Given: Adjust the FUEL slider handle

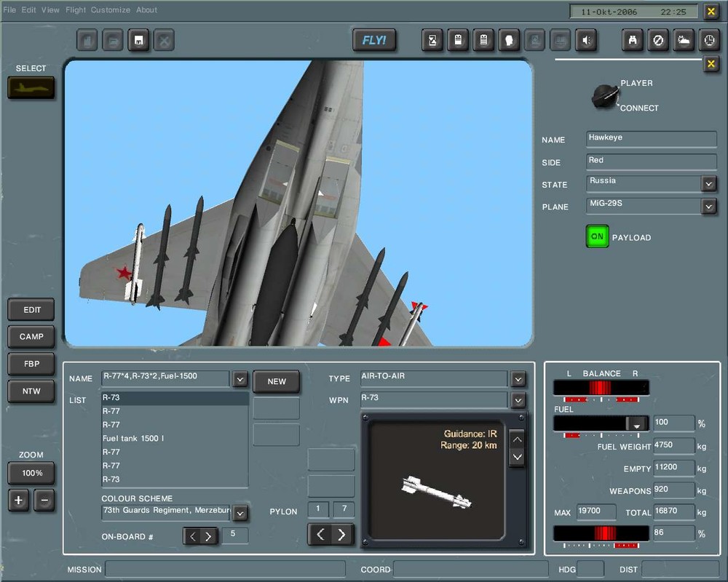Looking at the screenshot, I should 636,423.
